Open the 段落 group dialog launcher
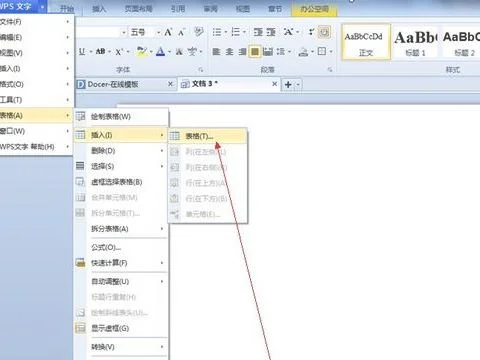 point(330,70)
